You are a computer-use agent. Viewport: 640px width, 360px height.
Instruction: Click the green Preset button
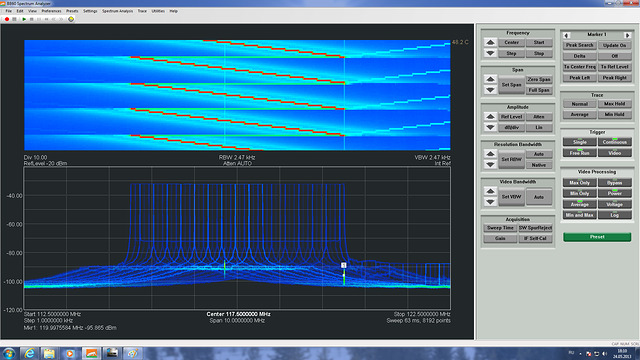click(x=597, y=237)
